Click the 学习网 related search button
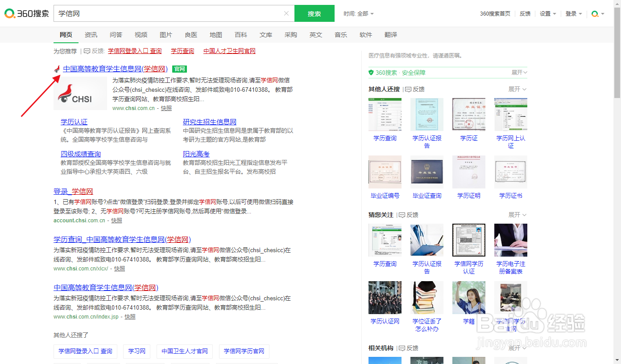The width and height of the screenshot is (621, 364). [x=137, y=351]
